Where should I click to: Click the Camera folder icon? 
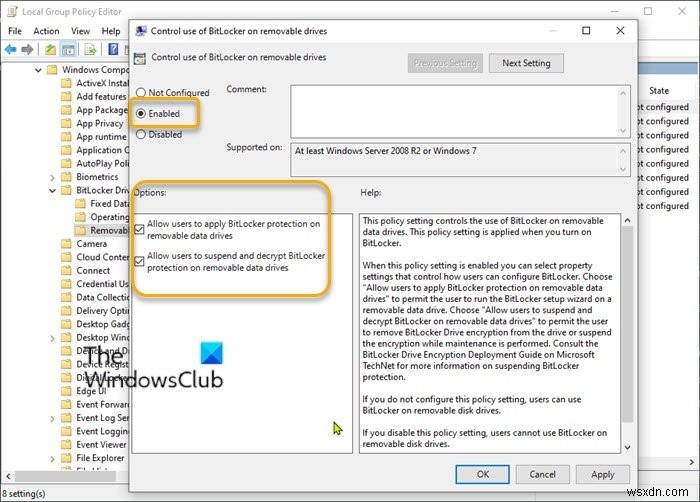coord(66,244)
